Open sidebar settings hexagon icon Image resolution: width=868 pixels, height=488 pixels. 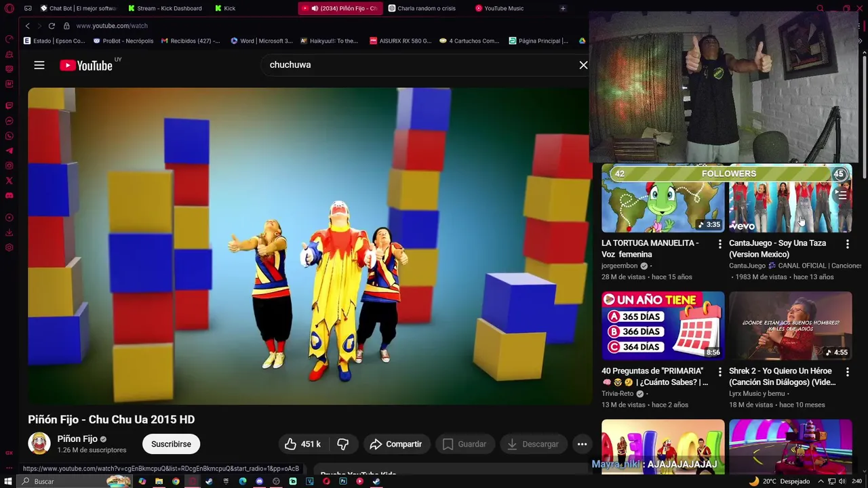click(x=9, y=247)
